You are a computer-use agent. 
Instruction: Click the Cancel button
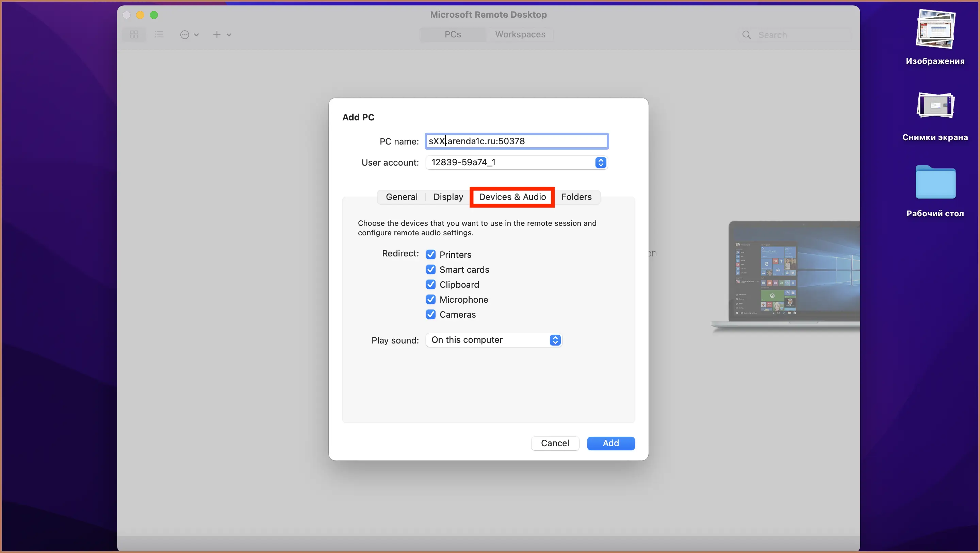[x=555, y=443]
